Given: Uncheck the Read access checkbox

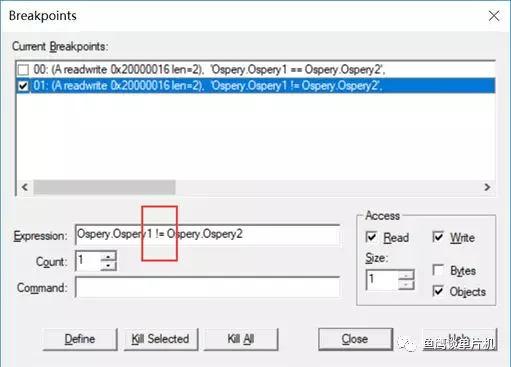Looking at the screenshot, I should (x=371, y=237).
